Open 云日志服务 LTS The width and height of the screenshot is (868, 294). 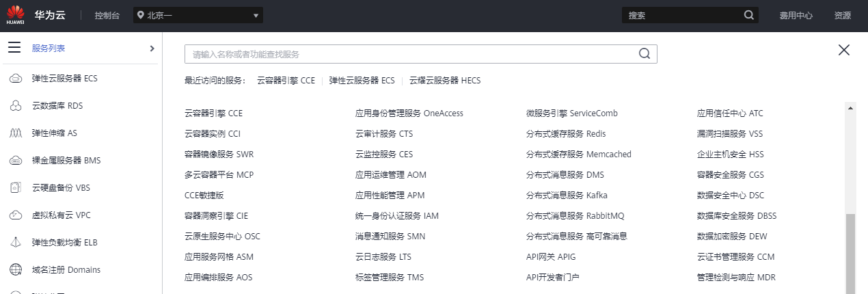click(x=383, y=256)
